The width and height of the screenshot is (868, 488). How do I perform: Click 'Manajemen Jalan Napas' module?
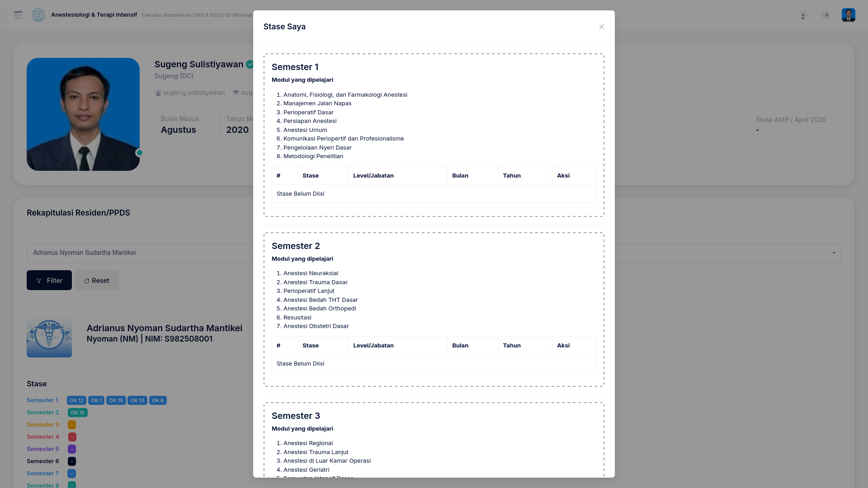click(x=317, y=103)
